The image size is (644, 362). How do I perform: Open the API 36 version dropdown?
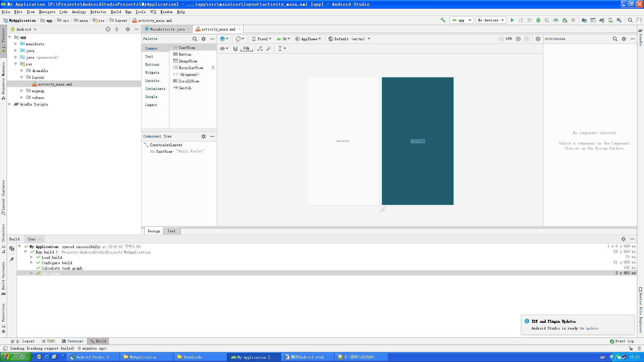283,39
